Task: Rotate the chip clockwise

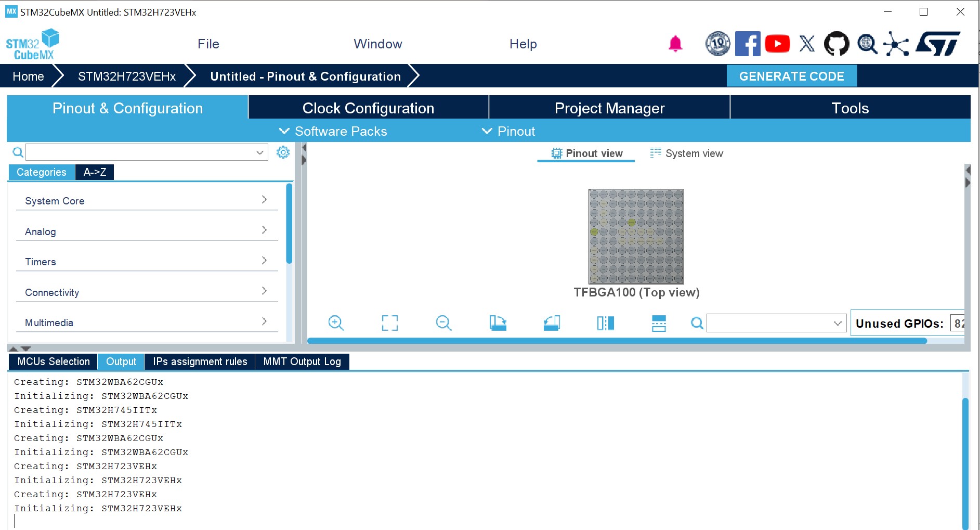Action: 498,323
